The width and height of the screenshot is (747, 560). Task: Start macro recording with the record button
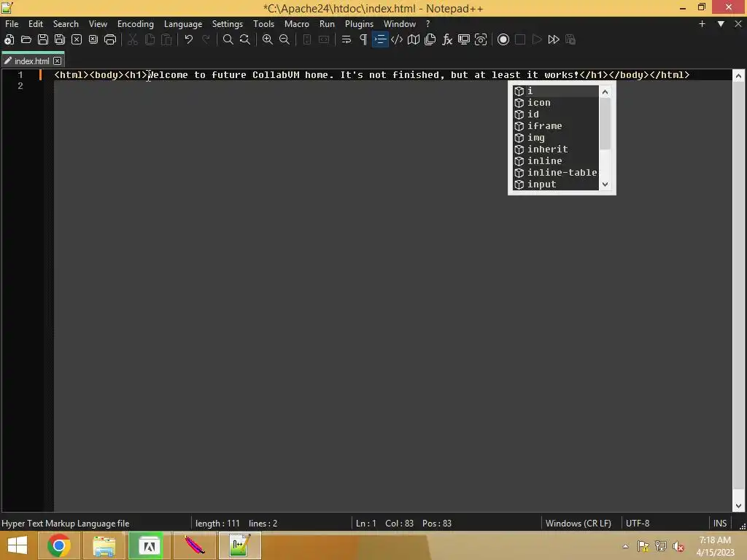503,39
